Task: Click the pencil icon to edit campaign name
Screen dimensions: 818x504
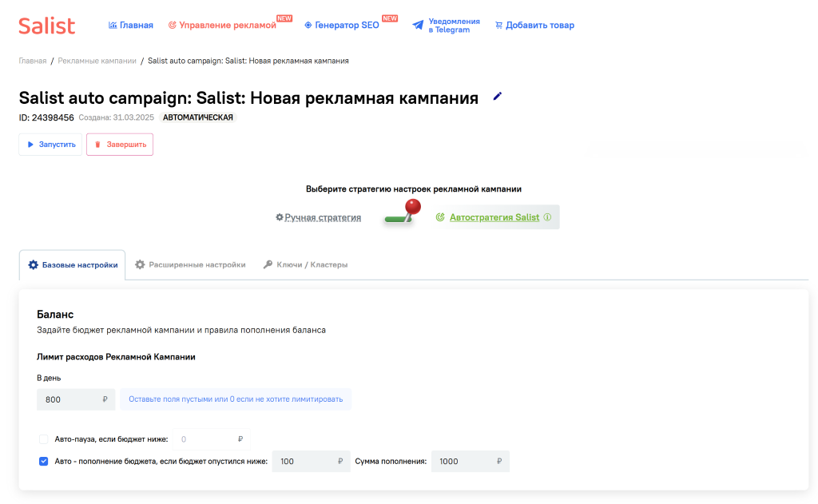Action: (498, 97)
